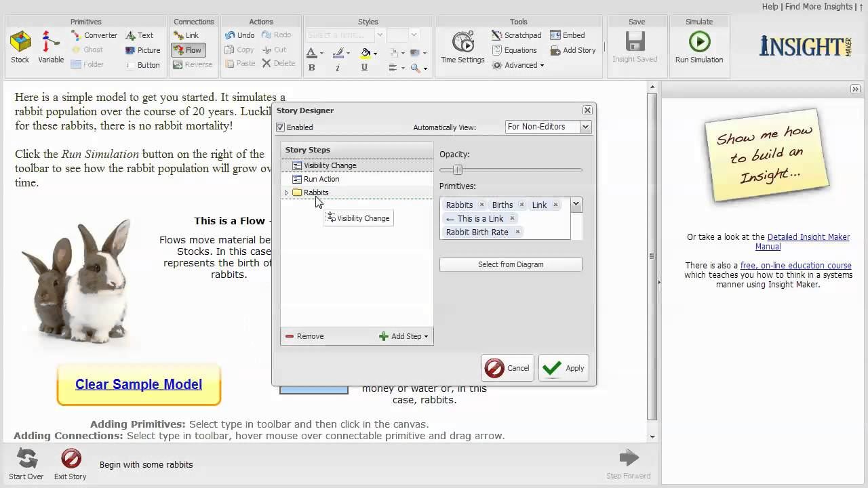Toggle underline text style
The width and height of the screenshot is (868, 488).
(365, 68)
